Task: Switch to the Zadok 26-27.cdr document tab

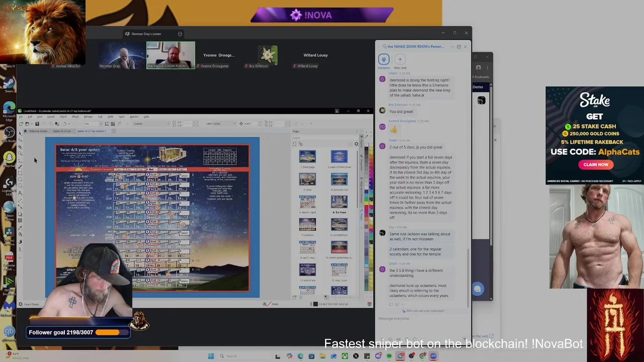Action: point(62,131)
